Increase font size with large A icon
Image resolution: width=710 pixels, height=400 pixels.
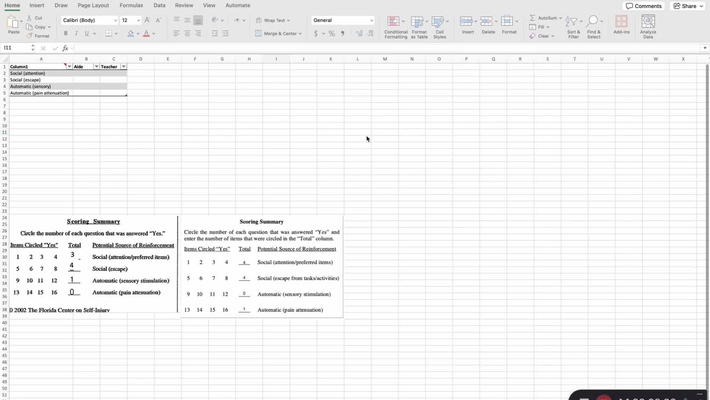tap(147, 20)
